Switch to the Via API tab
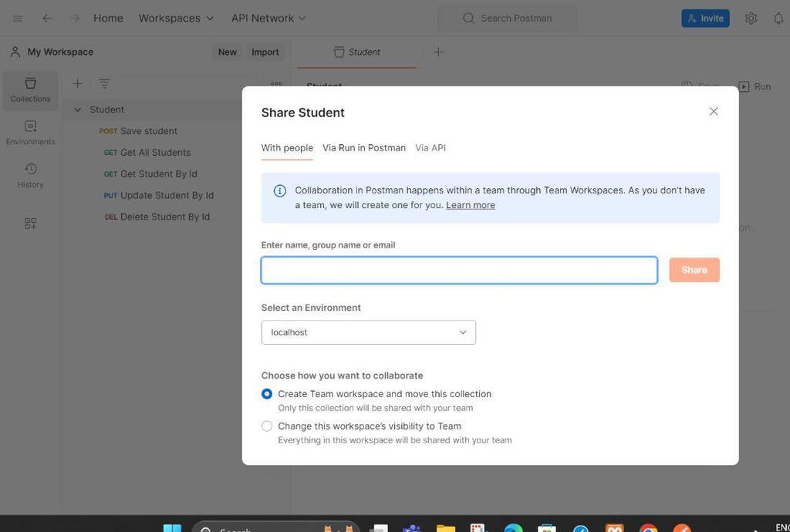Viewport: 790px width, 532px height. pos(430,148)
